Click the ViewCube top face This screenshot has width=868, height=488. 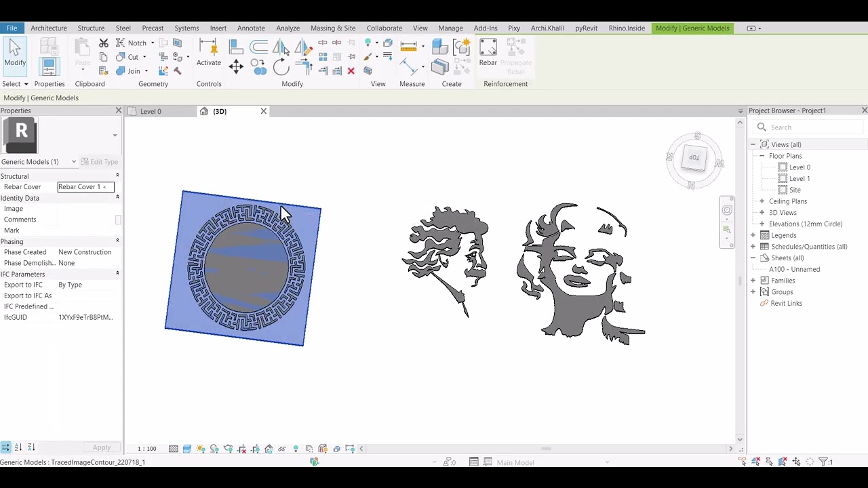pyautogui.click(x=694, y=158)
